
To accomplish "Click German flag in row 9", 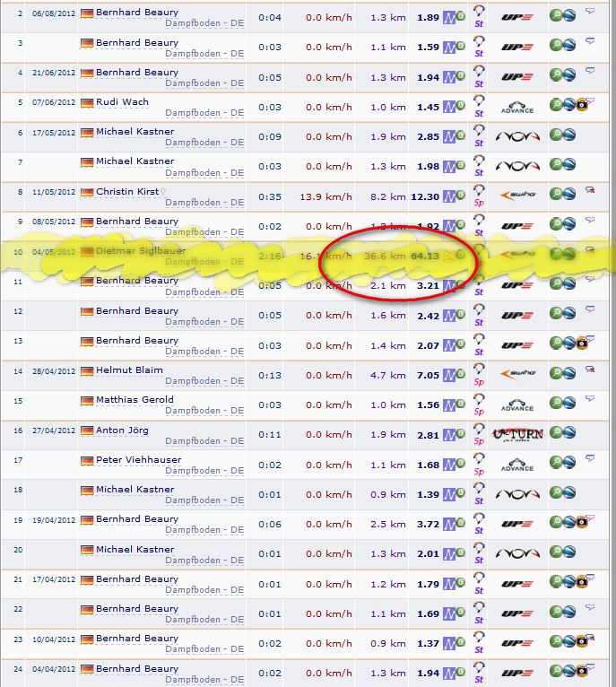I will [x=87, y=222].
